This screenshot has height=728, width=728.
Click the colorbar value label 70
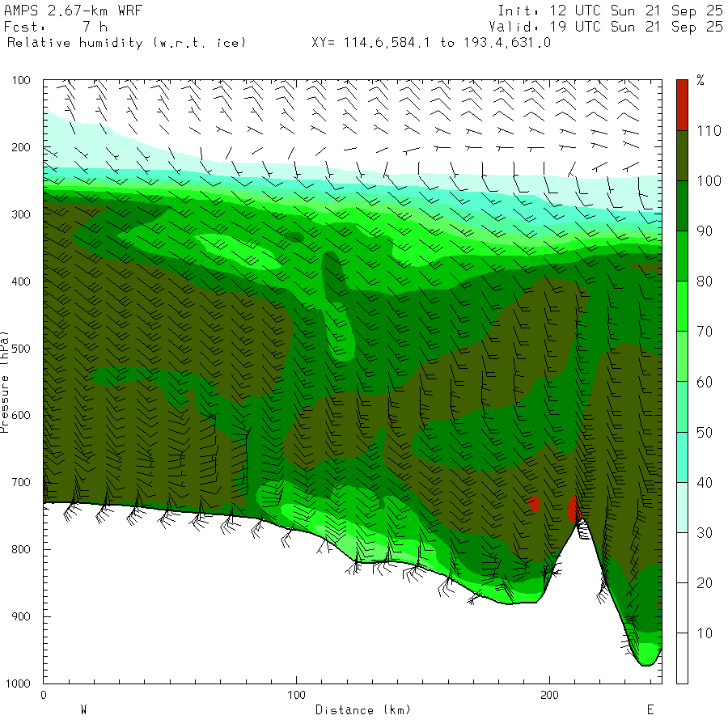tap(705, 332)
